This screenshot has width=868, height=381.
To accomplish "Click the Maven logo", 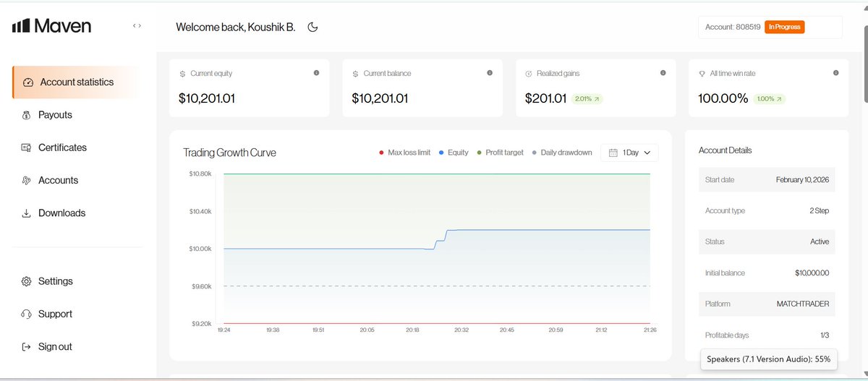I will coord(51,26).
